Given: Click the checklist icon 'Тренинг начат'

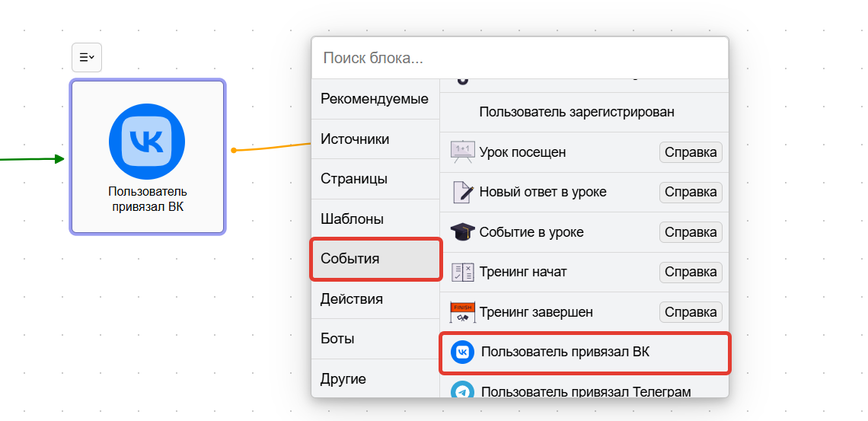Looking at the screenshot, I should coord(462,272).
